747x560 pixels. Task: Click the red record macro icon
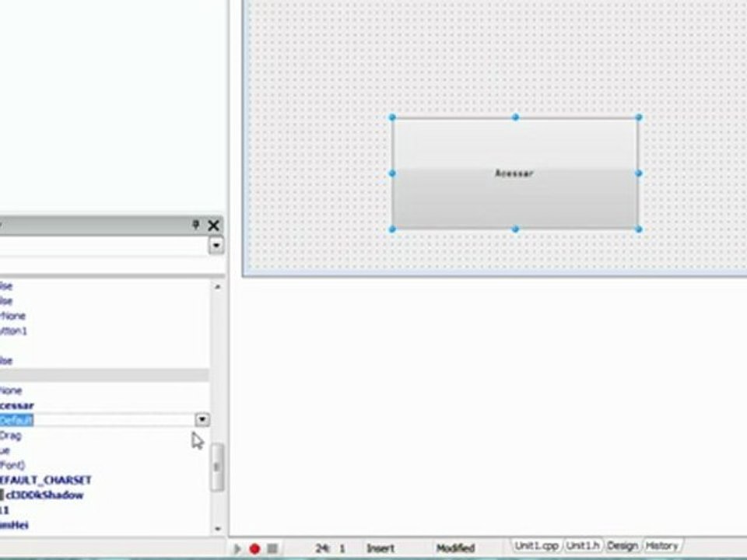pos(254,548)
